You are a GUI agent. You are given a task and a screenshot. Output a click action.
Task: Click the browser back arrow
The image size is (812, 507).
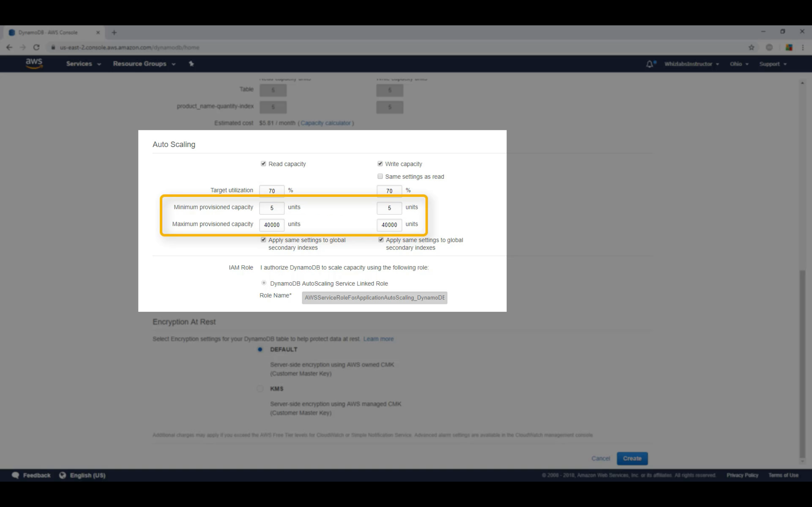9,47
